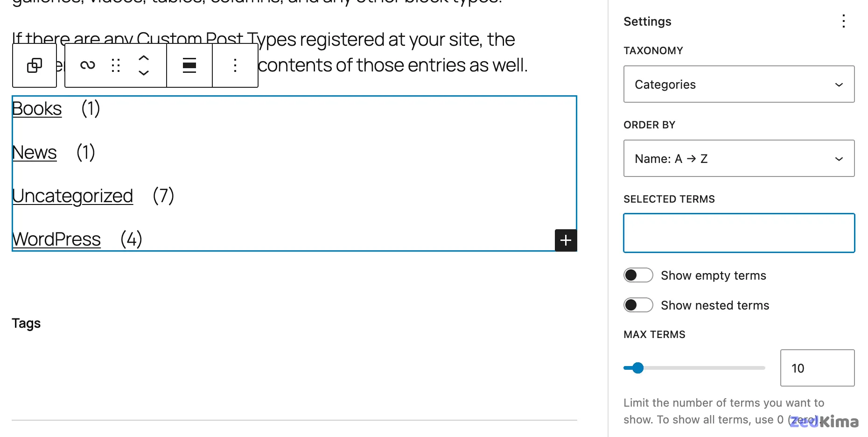Click the drag handle in the block toolbar

[116, 65]
